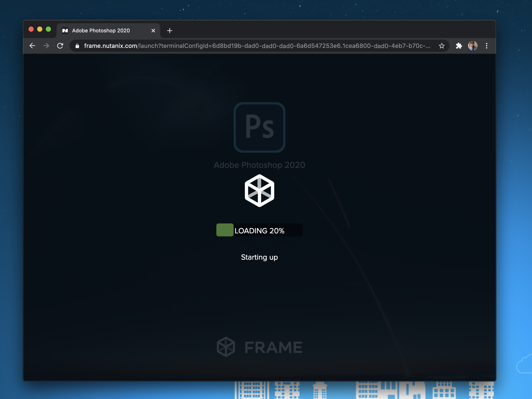Image resolution: width=532 pixels, height=399 pixels.
Task: Open the Chrome extensions puzzle icon
Action: pos(459,46)
